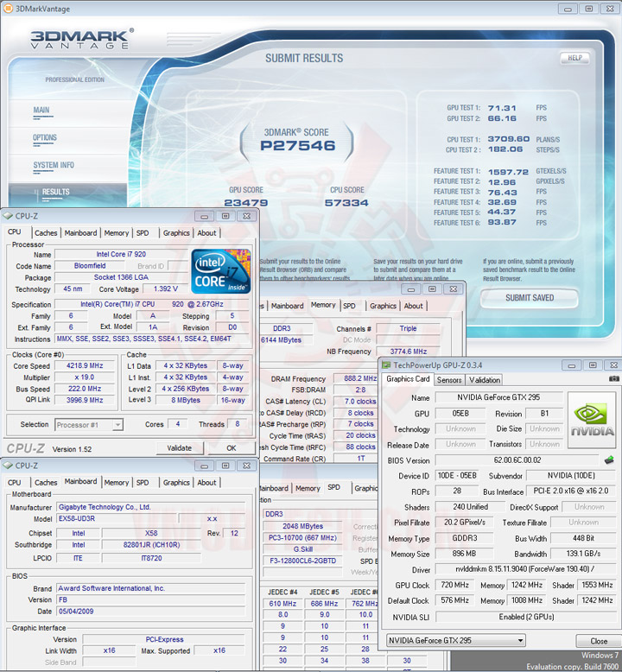The width and height of the screenshot is (622, 672).
Task: Click SPD part number F3-12800CL6-2GBTD
Action: pyautogui.click(x=302, y=561)
